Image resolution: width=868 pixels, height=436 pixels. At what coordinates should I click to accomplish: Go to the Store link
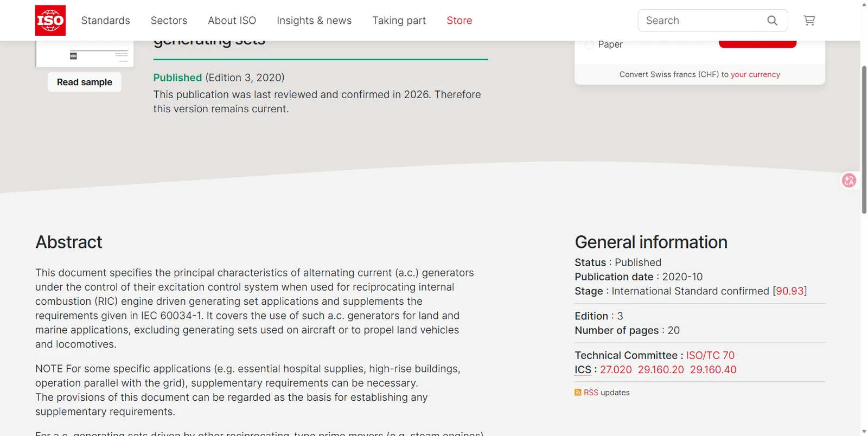click(x=459, y=21)
